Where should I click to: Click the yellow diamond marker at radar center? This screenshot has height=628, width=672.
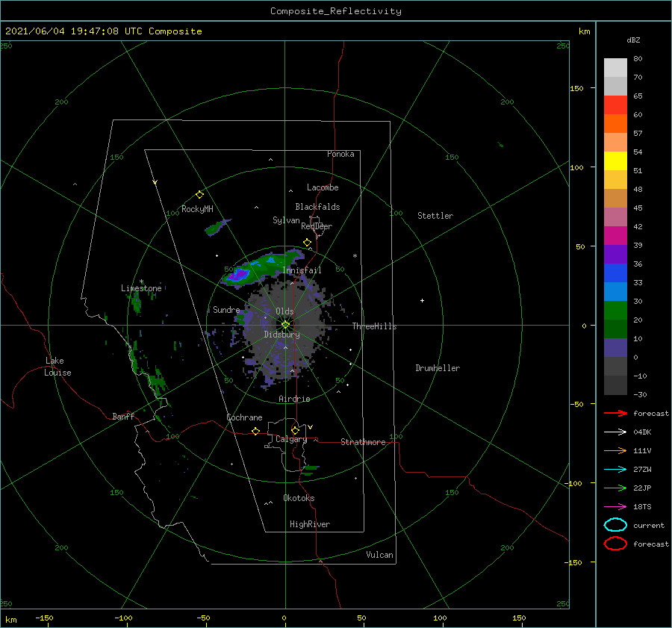click(285, 325)
